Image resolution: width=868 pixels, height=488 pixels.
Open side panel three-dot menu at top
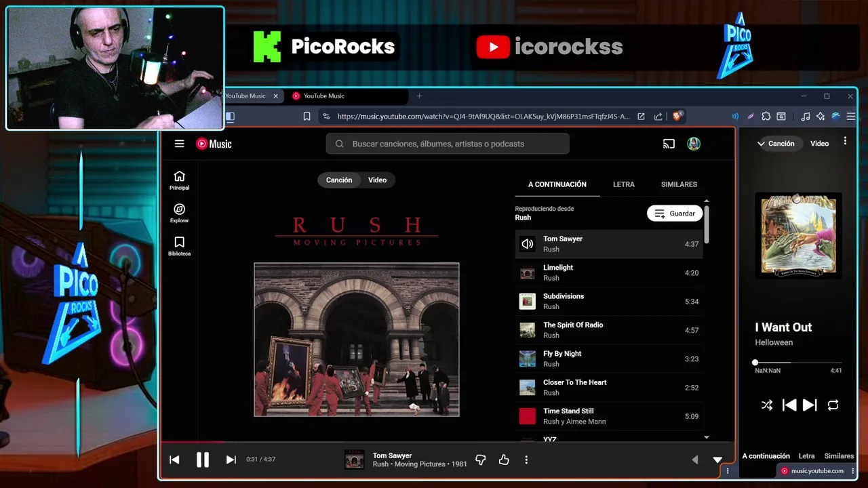[845, 141]
